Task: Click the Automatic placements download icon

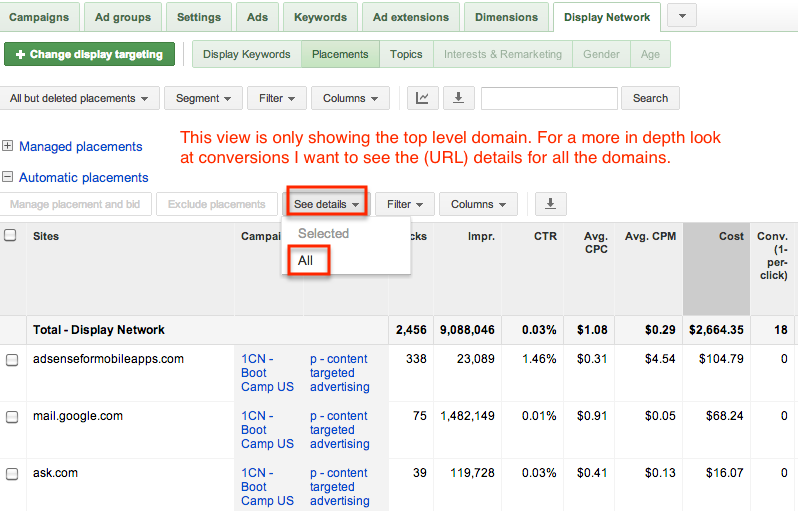Action: (x=550, y=204)
